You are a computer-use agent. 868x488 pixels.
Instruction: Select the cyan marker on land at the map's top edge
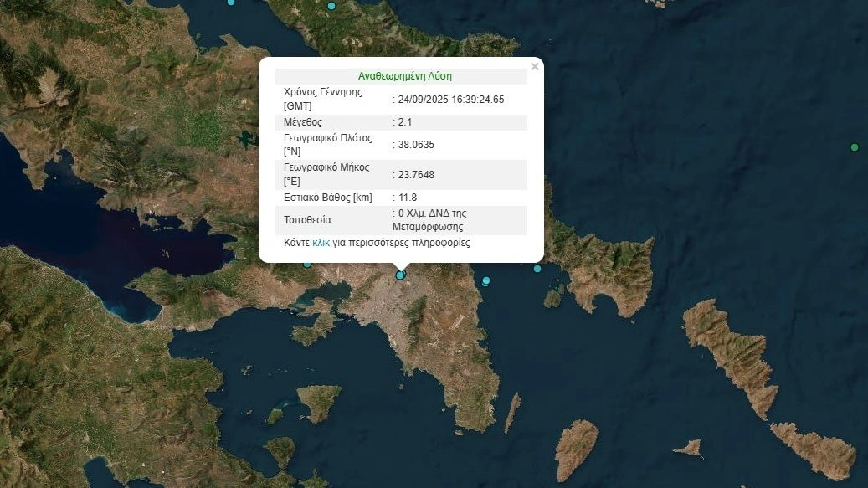click(331, 6)
